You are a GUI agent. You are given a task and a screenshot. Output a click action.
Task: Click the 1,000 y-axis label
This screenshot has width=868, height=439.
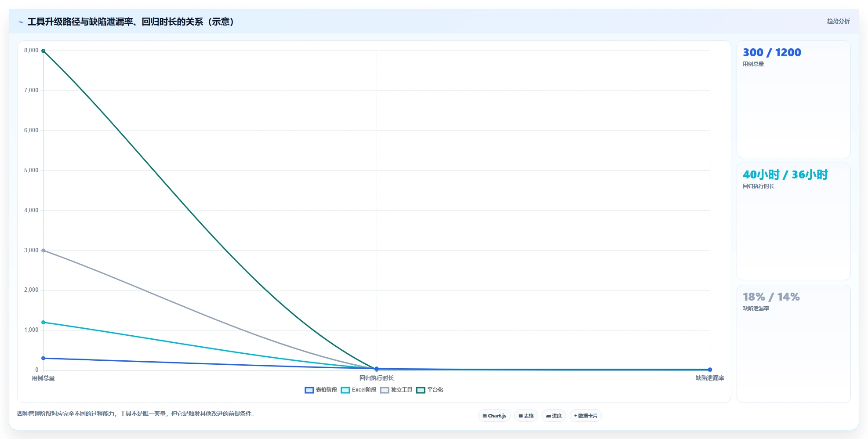tap(31, 330)
